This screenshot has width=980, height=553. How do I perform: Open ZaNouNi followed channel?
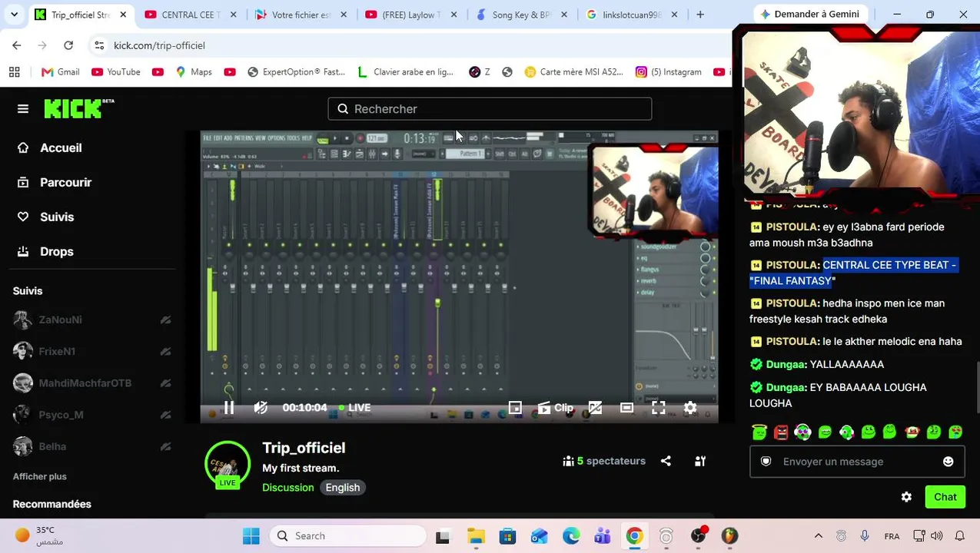(60, 320)
